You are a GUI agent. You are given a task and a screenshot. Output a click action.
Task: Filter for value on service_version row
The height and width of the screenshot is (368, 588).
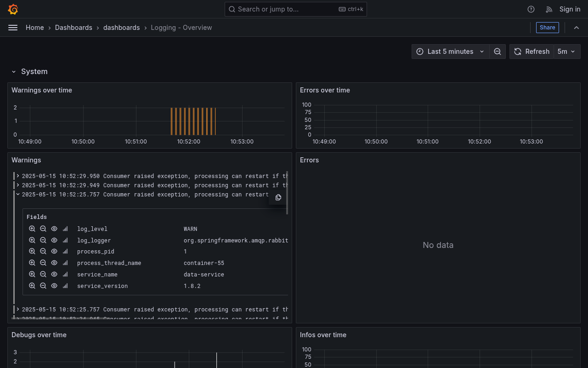click(x=32, y=286)
